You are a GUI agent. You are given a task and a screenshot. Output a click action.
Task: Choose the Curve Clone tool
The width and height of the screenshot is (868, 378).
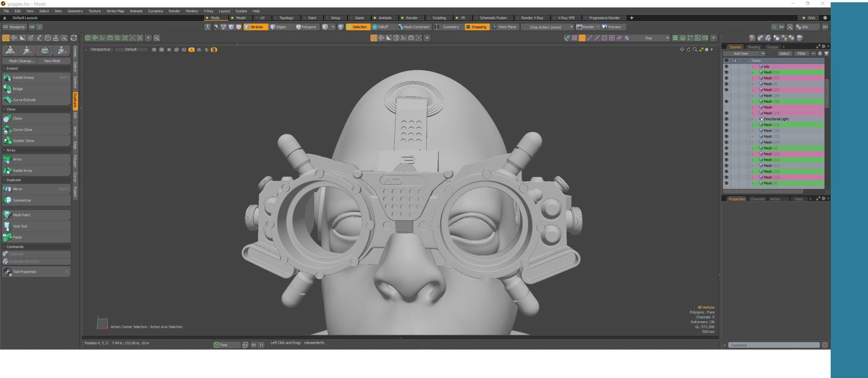pos(36,130)
